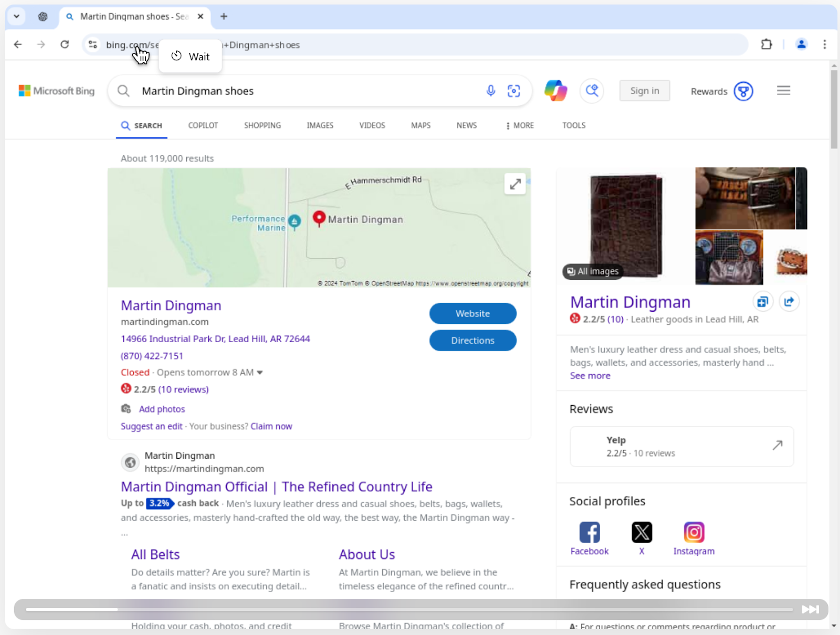Click the browser forward arrow
Viewport: 840px width, 635px height.
tap(41, 45)
